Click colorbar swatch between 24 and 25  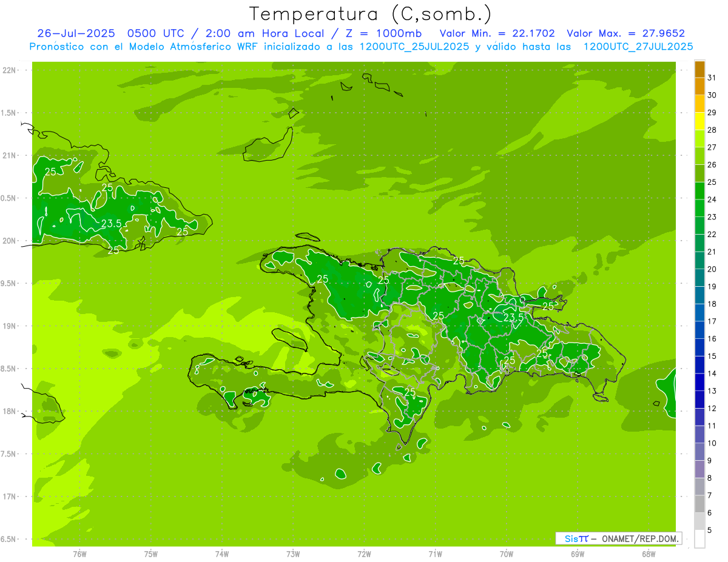pyautogui.click(x=699, y=191)
